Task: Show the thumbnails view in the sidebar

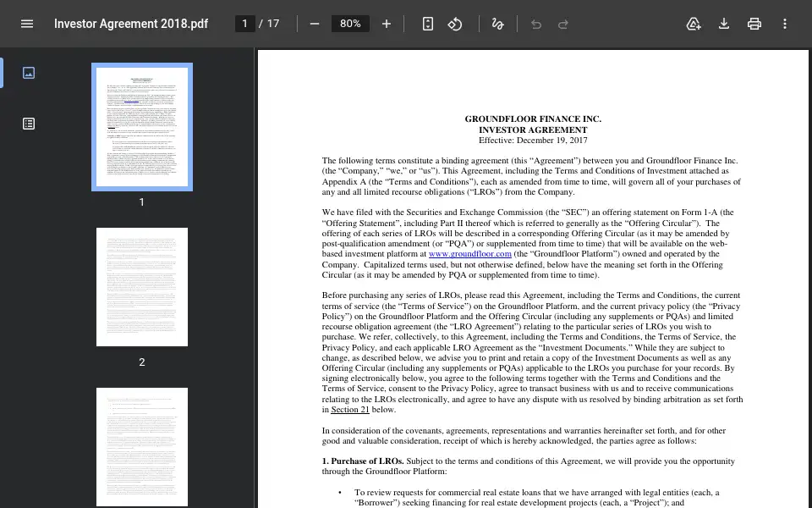Action: coord(29,73)
